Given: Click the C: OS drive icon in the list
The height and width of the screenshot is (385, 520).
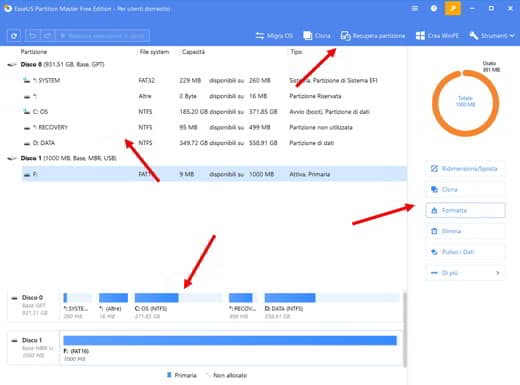Looking at the screenshot, I should tap(27, 112).
